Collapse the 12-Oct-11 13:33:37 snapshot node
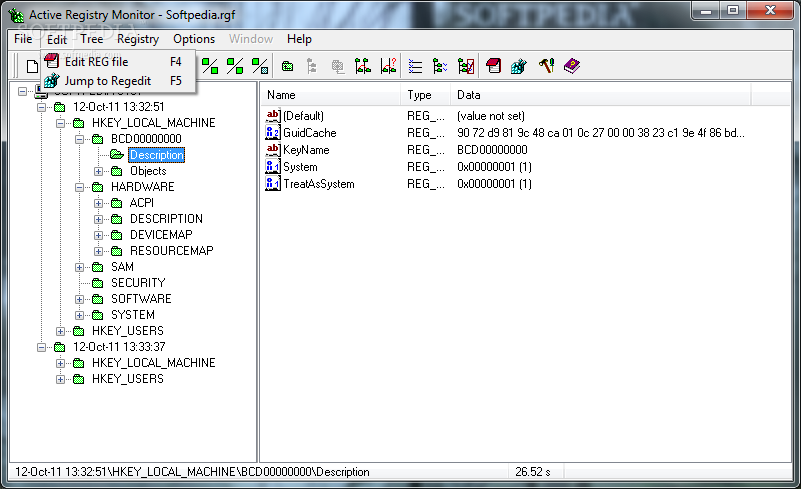 tap(41, 347)
